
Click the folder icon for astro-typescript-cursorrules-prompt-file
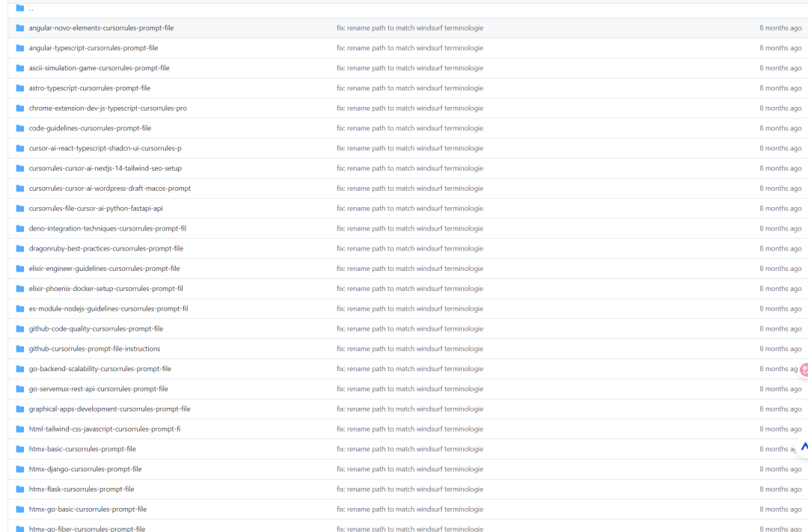(19, 88)
